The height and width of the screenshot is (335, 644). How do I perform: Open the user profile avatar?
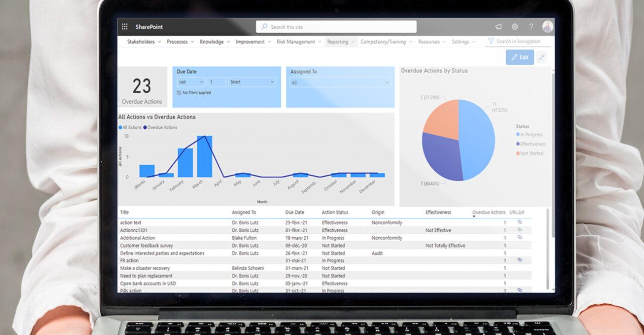tap(547, 27)
